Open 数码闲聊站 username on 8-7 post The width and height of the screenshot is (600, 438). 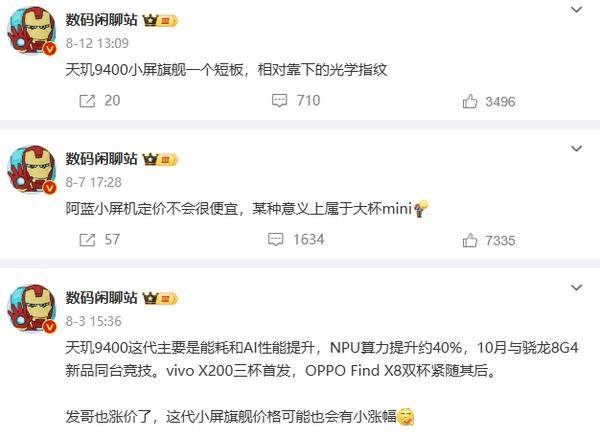point(101,159)
